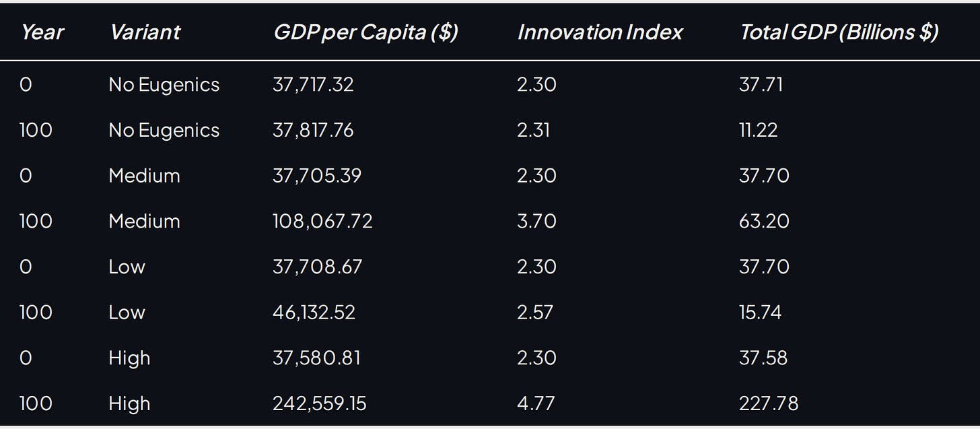
Task: Select the 242,559.15 GDP per capita value
Action: point(320,403)
